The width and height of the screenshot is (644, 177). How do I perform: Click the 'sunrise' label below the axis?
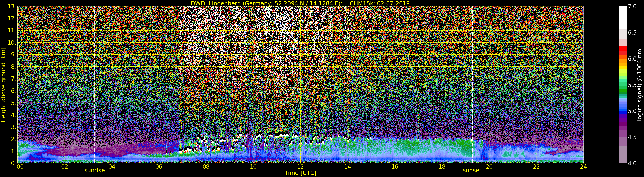94,171
